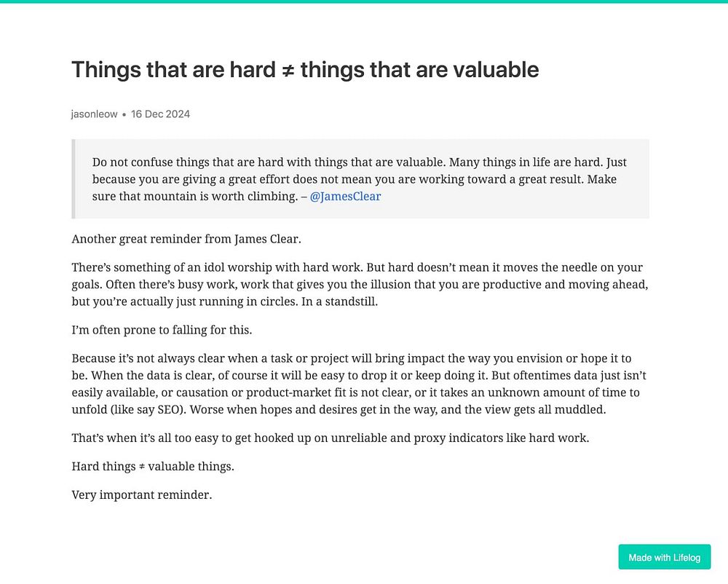This screenshot has width=728, height=584.
Task: Click the 'Do not confuse things' opening quote sentence
Action: click(269, 162)
